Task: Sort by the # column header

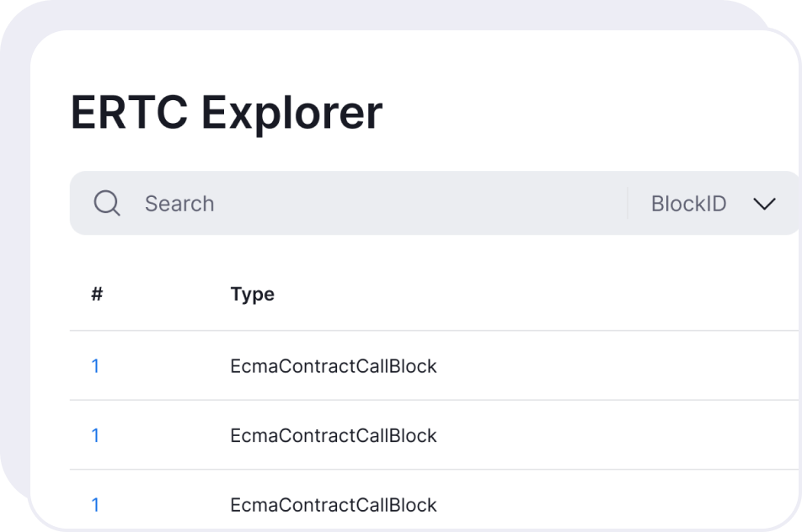Action: (97, 294)
